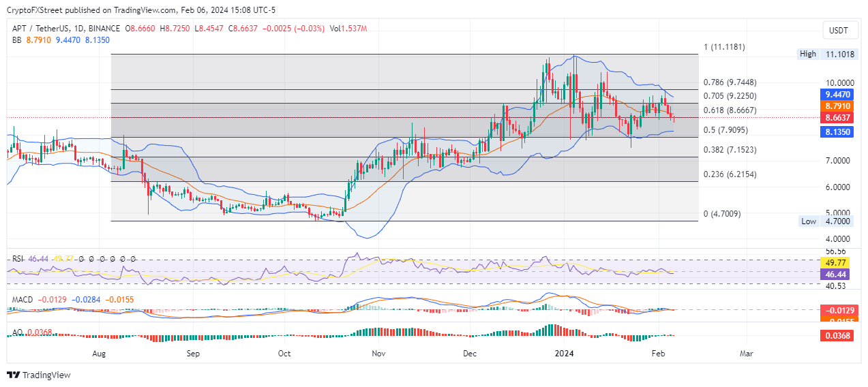Click the TradingView logo at bottom left
Screen dimensions: 868x387
pyautogui.click(x=38, y=375)
